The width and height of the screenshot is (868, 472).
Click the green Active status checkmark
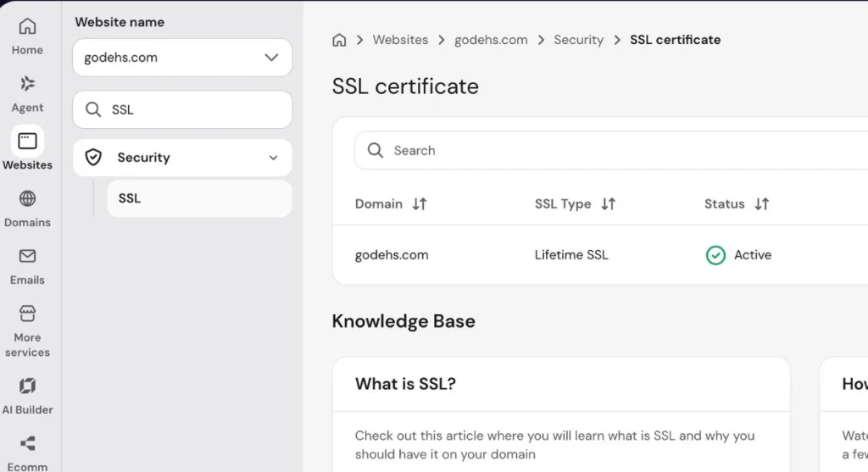(x=715, y=255)
